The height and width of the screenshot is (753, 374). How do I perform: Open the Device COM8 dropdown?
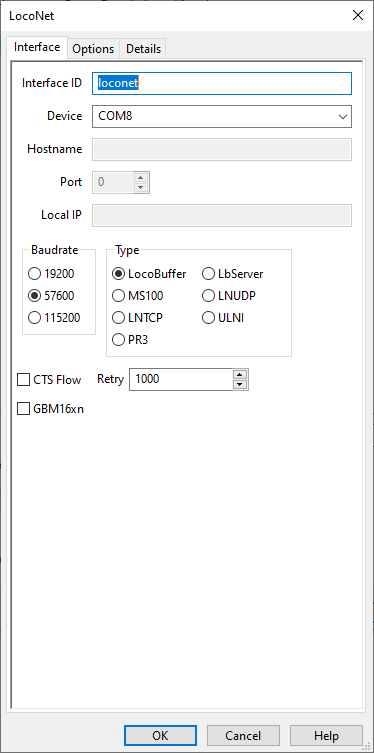222,116
